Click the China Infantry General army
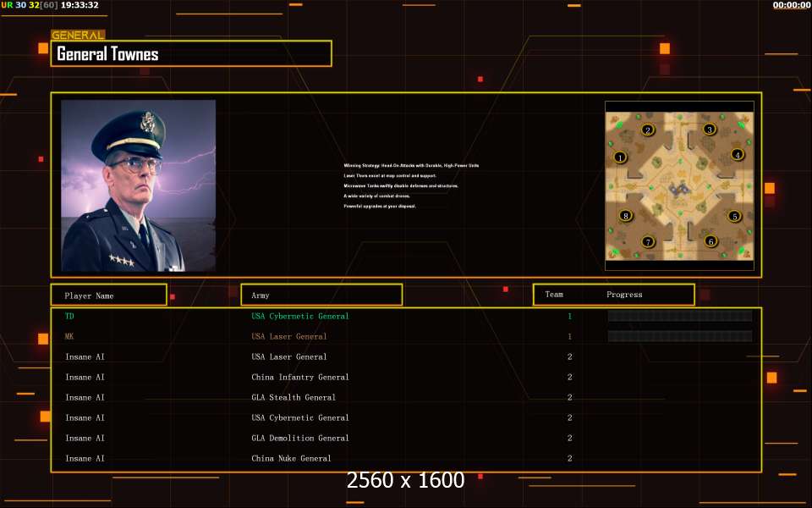 300,377
